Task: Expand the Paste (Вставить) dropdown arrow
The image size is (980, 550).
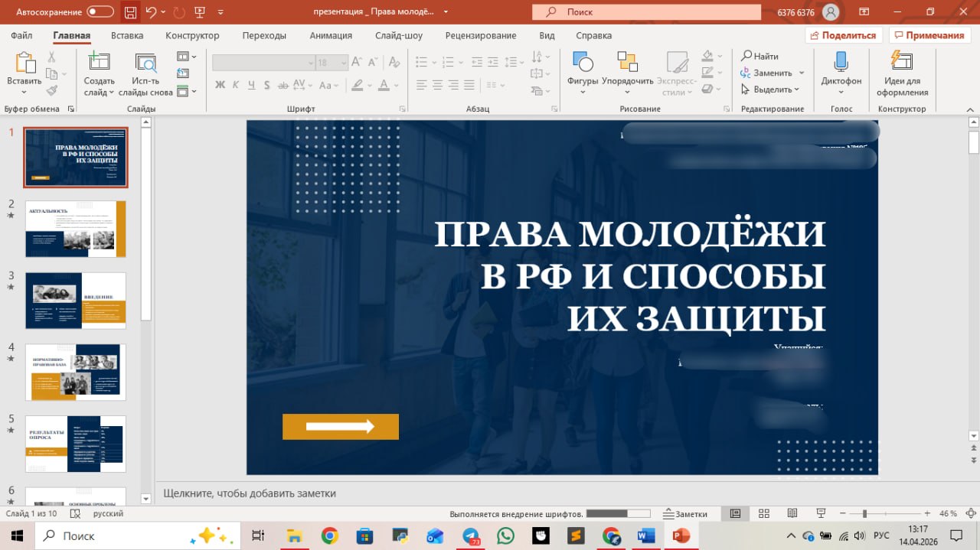Action: click(x=24, y=92)
